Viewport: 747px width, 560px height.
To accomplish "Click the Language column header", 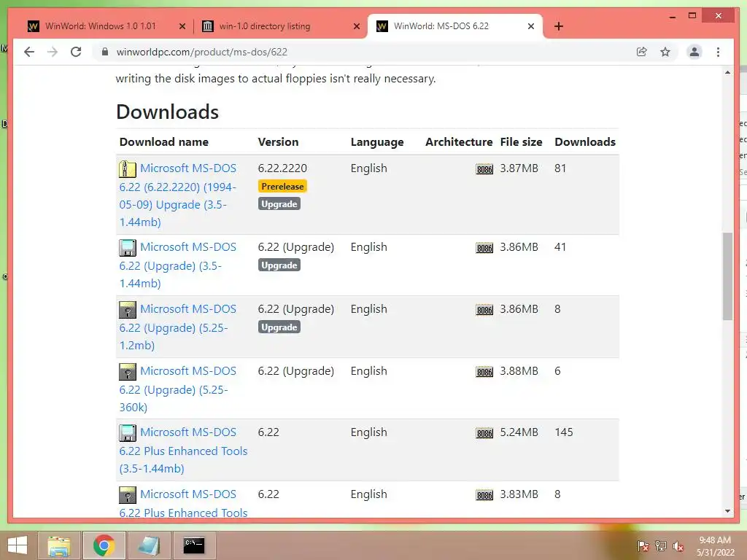I will (x=377, y=142).
